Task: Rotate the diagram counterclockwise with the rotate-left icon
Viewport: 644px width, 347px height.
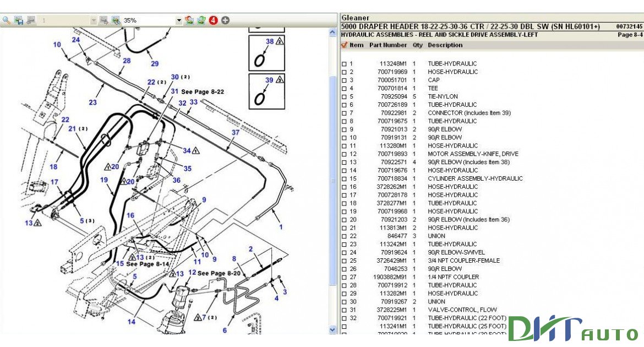Action: point(189,20)
